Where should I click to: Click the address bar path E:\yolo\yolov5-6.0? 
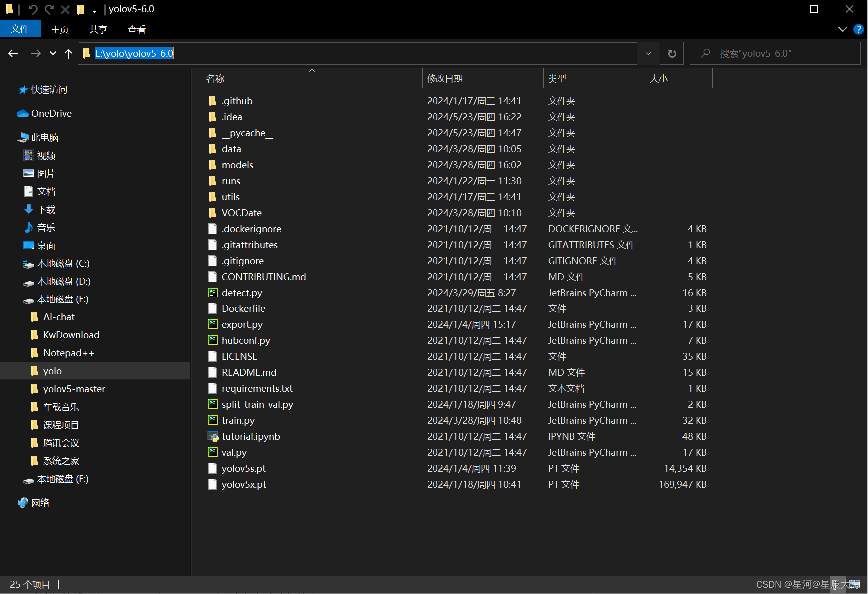[134, 53]
